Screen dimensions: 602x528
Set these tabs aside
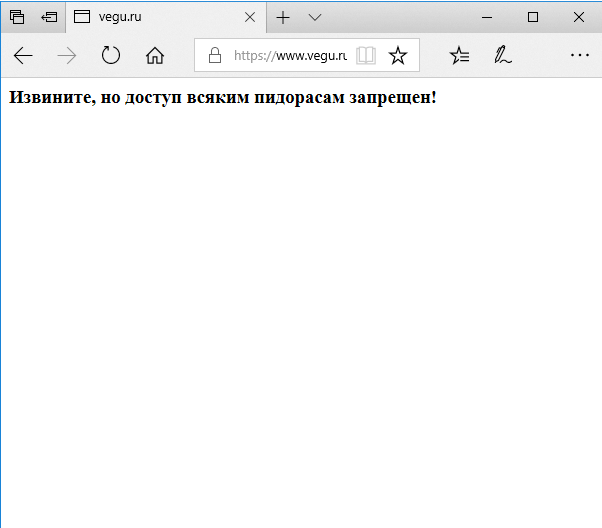[x=49, y=17]
